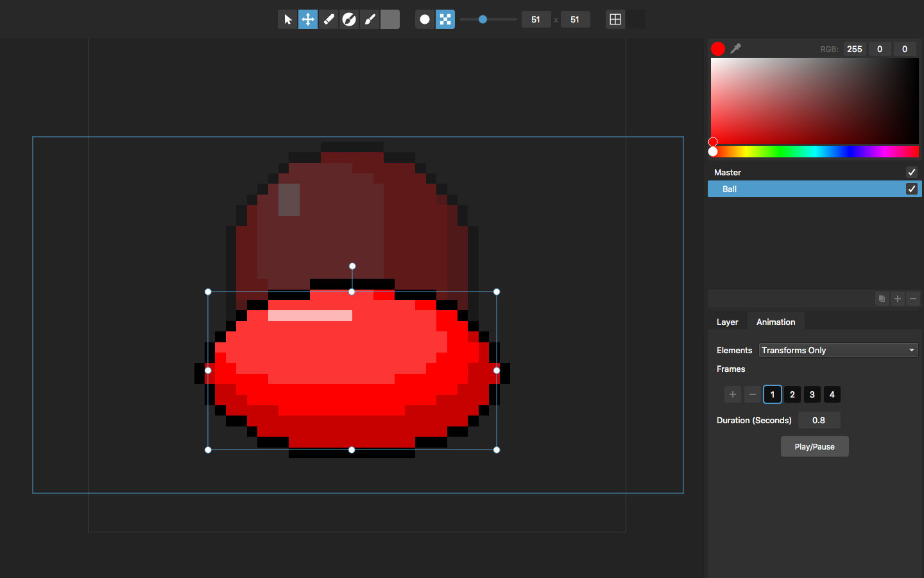
Task: Select the arrow selection tool
Action: pos(287,19)
